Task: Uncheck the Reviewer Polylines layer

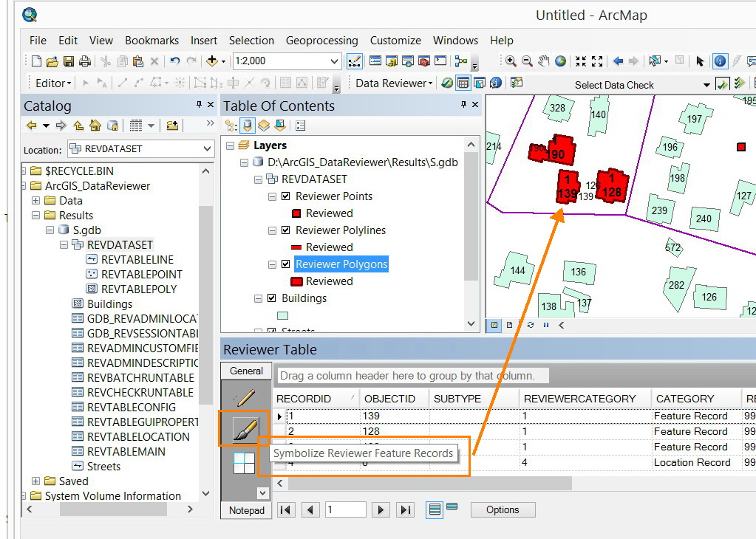Action: 285,230
